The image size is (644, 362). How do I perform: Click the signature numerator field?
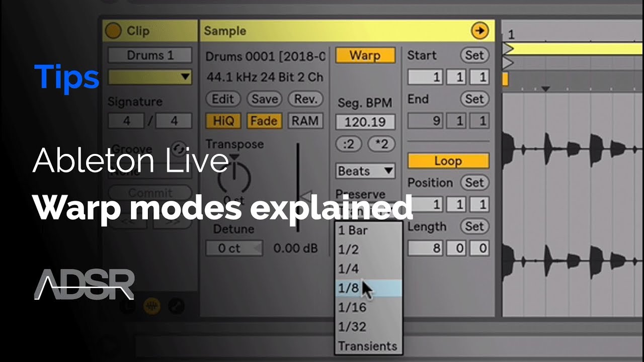coord(127,121)
